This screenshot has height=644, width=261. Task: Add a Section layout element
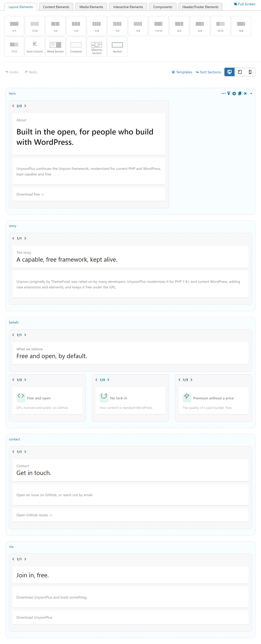pos(118,47)
